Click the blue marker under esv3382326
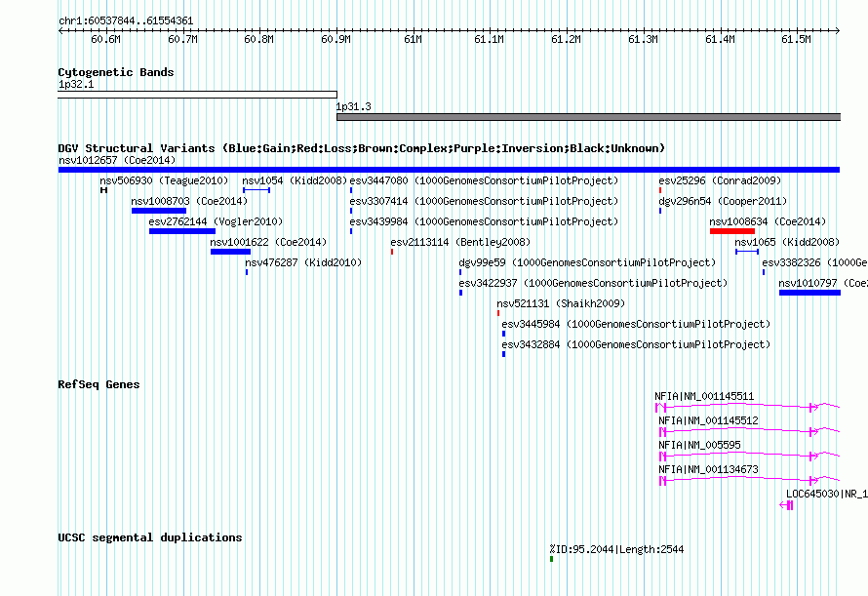868x596 pixels. [x=764, y=272]
